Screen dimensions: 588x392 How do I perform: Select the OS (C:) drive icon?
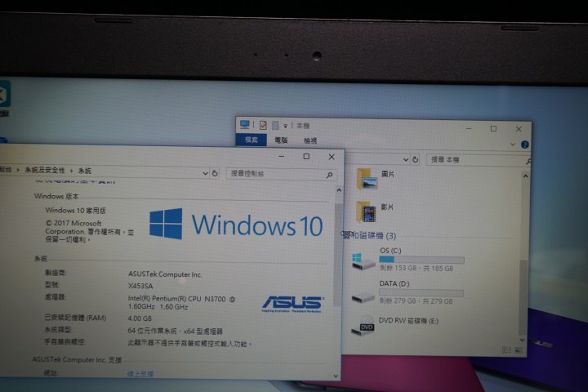point(363,261)
